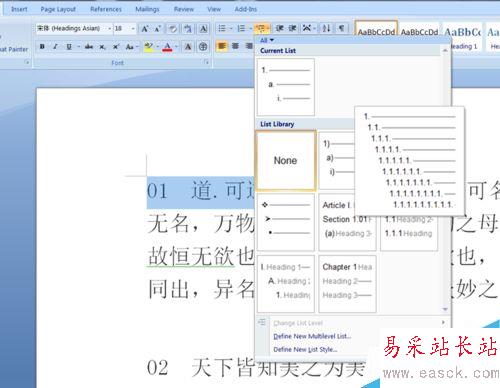This screenshot has width=500, height=388.
Task: Toggle Underline formatting
Action: 69,47
